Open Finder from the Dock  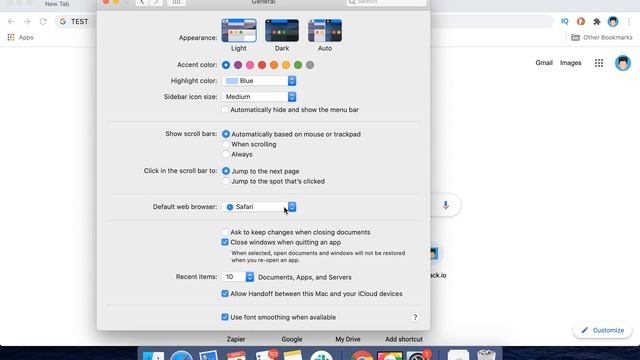(x=153, y=356)
